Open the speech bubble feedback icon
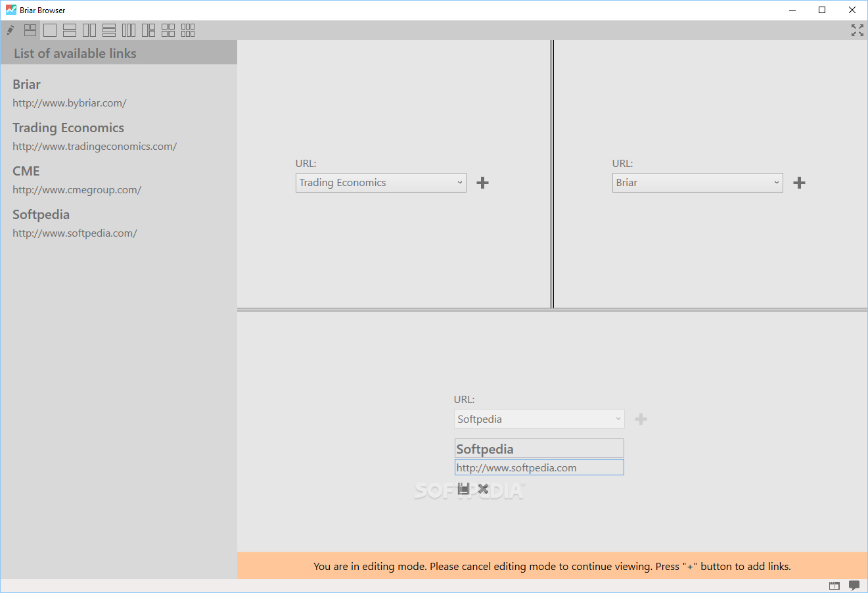The width and height of the screenshot is (868, 593). coord(854,586)
